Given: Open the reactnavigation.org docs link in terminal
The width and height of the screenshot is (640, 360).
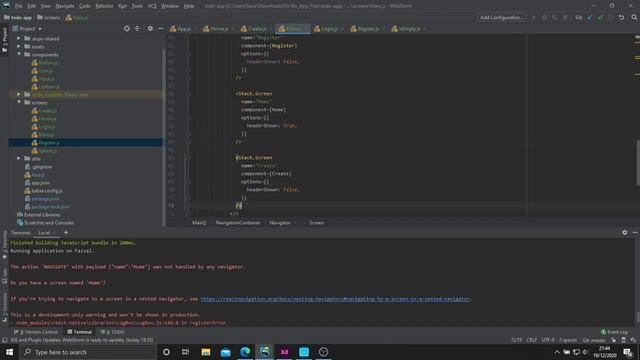Looking at the screenshot, I should click(x=335, y=299).
